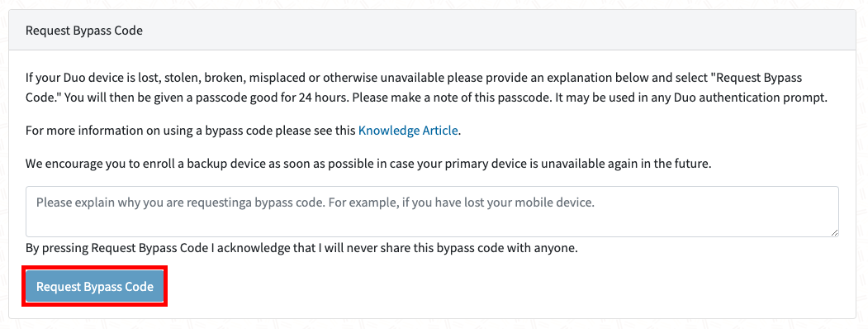This screenshot has height=329, width=868.
Task: Click the 'For more information' sentence text
Action: tap(244, 131)
